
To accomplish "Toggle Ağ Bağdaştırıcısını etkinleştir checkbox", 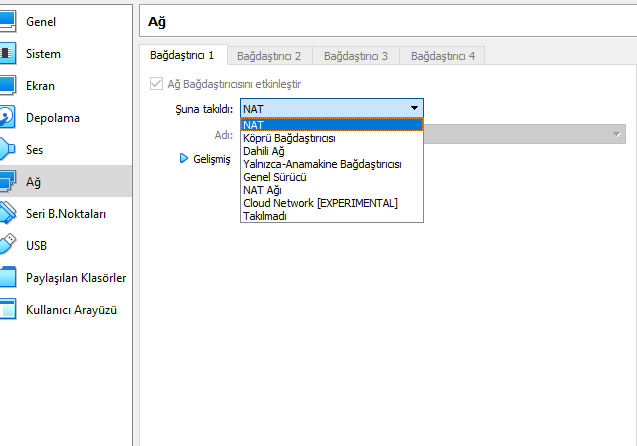I will (155, 84).
